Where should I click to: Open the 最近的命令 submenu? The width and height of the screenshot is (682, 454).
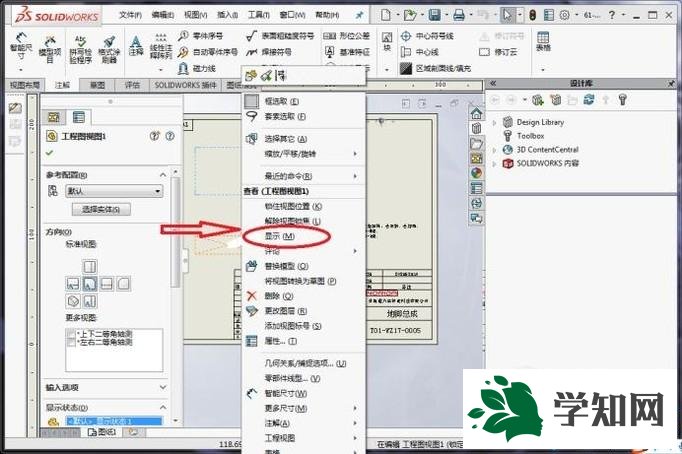coord(304,176)
